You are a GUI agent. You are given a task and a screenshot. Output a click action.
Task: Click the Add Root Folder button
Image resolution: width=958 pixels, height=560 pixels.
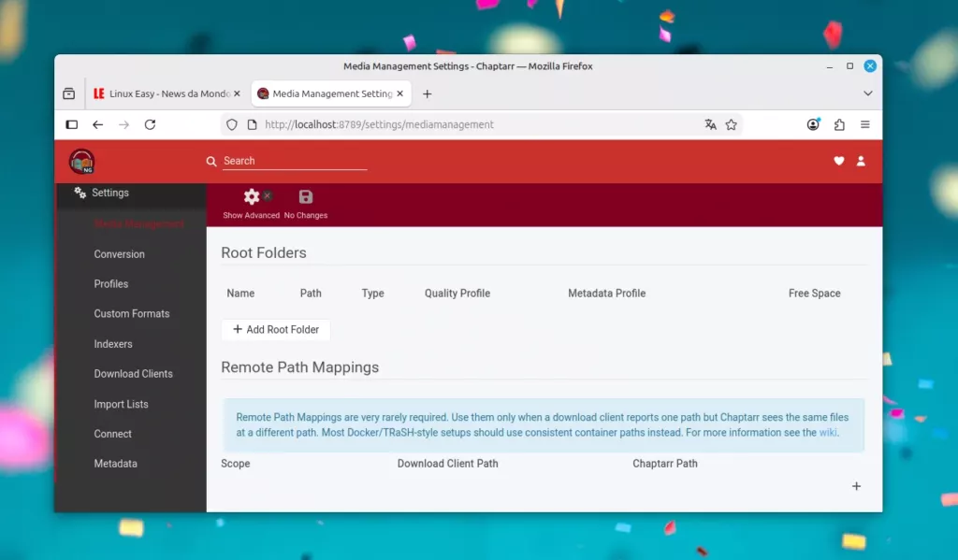276,330
